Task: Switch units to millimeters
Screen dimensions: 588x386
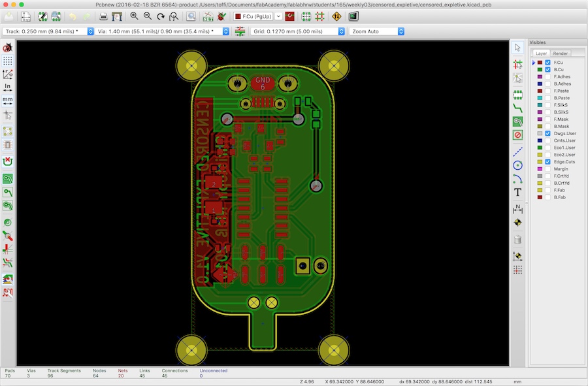Action: point(7,101)
